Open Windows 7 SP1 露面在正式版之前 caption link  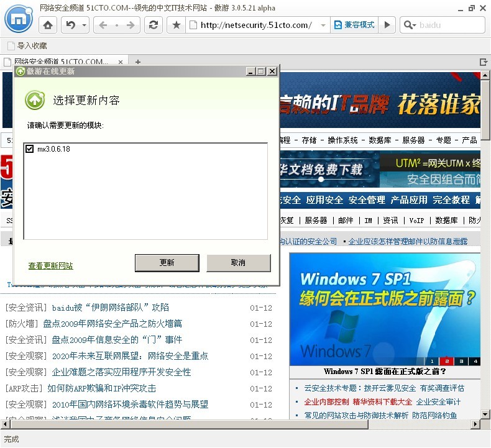point(385,372)
